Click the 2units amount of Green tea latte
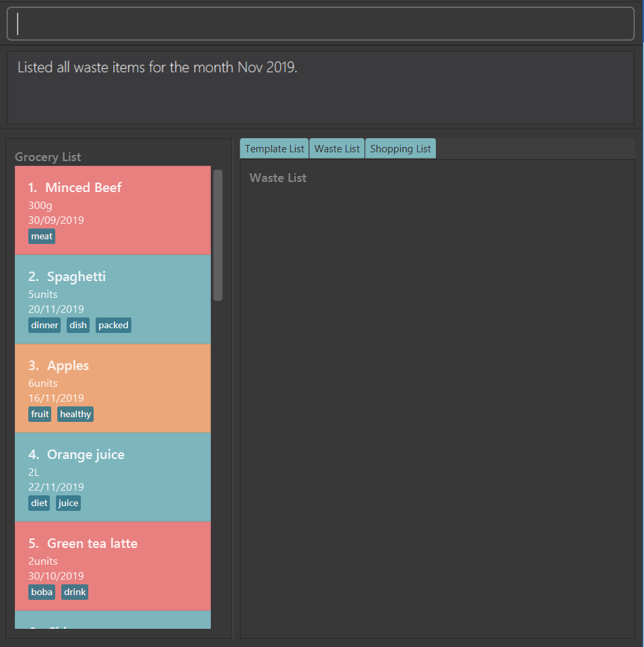 (x=43, y=561)
